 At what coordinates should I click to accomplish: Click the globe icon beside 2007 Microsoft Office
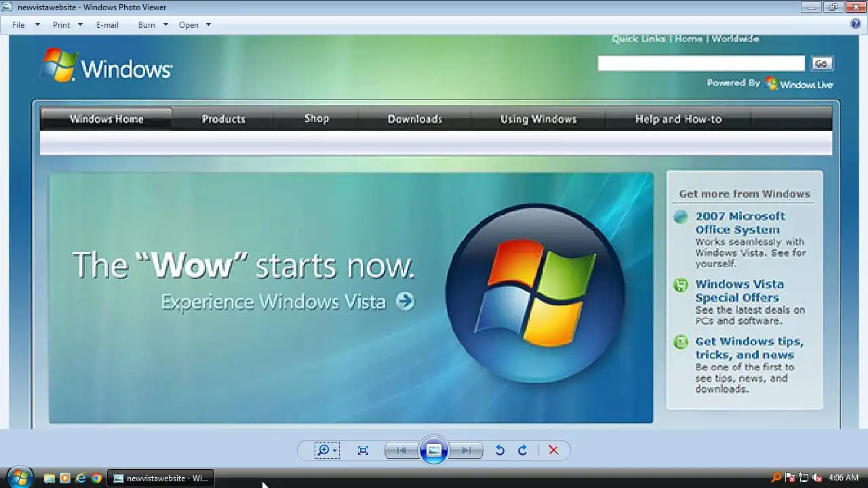click(x=681, y=217)
